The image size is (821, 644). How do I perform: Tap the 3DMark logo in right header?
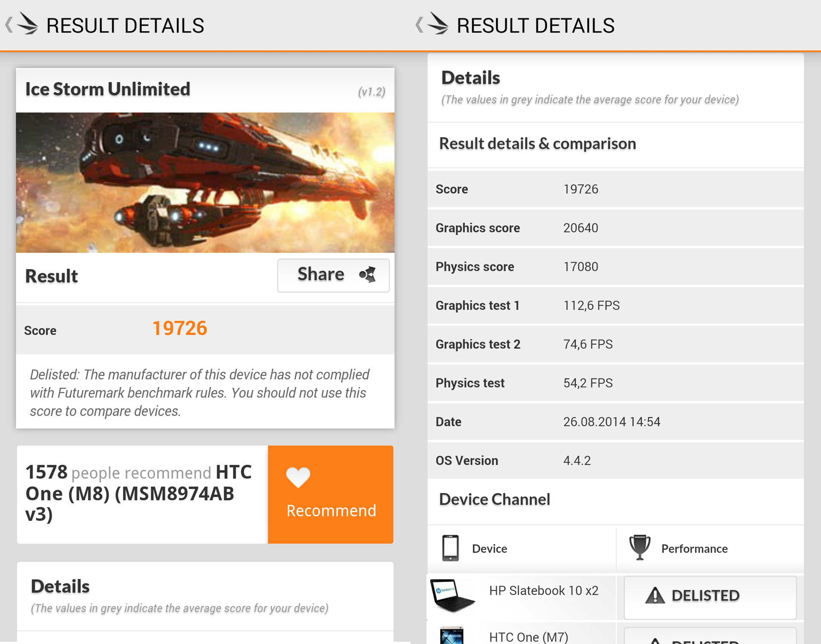(x=438, y=23)
